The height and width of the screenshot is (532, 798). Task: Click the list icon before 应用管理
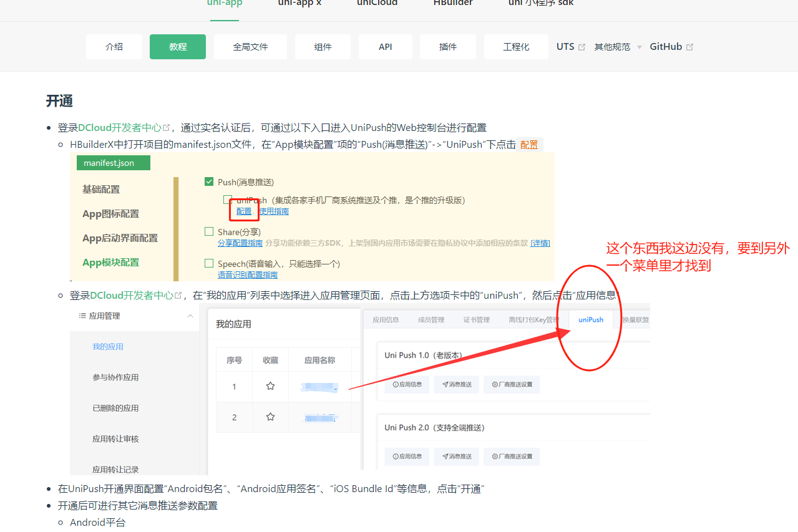pos(82,316)
